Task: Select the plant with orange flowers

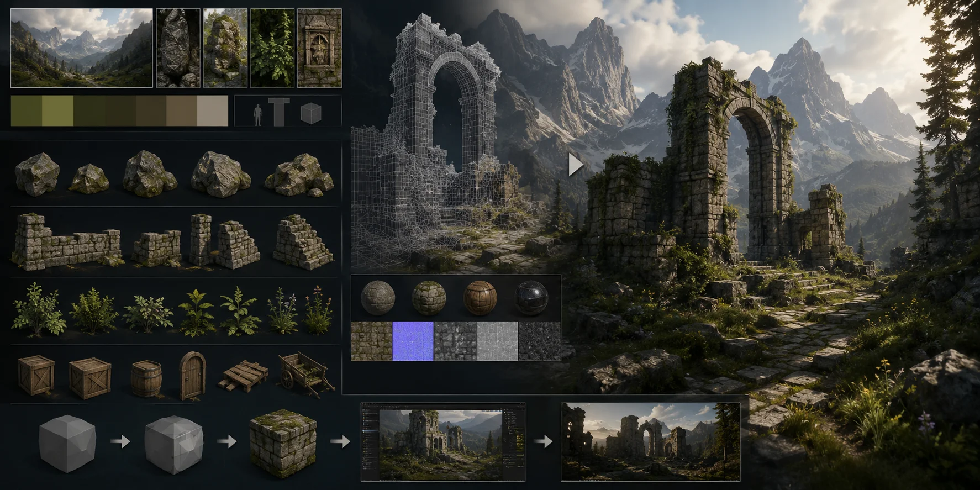Action: pos(319,310)
